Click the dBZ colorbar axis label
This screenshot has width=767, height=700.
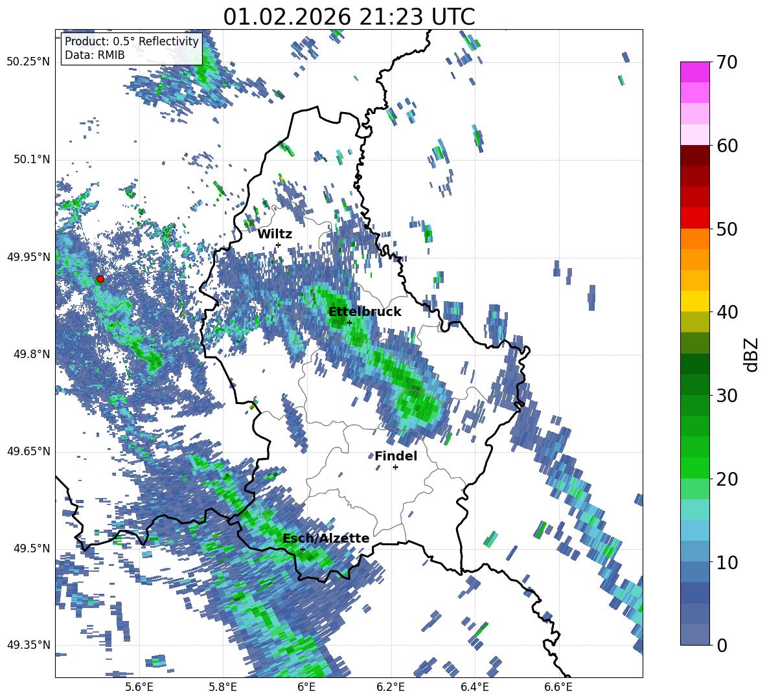tap(752, 354)
